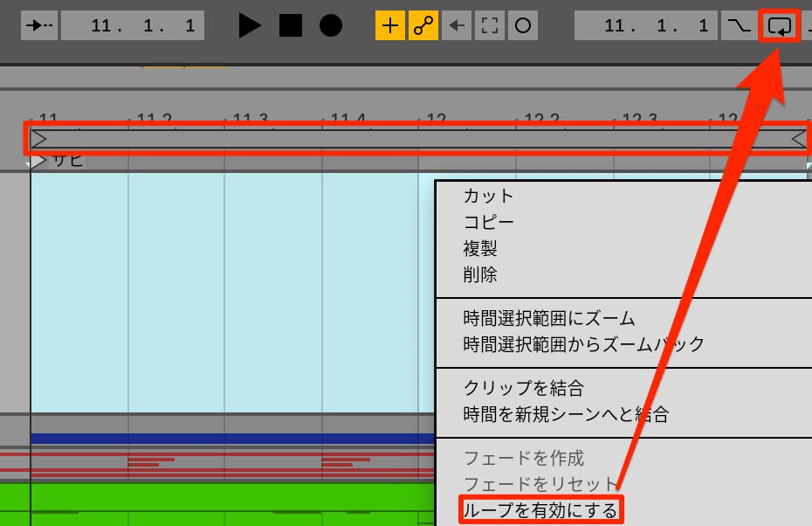The image size is (812, 526).
Task: Select ループを有効にする menu entry
Action: point(540,510)
